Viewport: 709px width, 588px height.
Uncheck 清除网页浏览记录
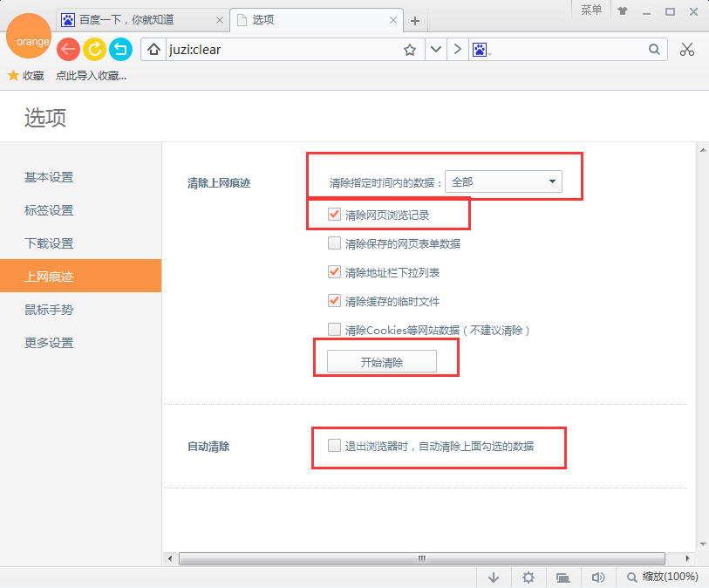click(x=334, y=214)
